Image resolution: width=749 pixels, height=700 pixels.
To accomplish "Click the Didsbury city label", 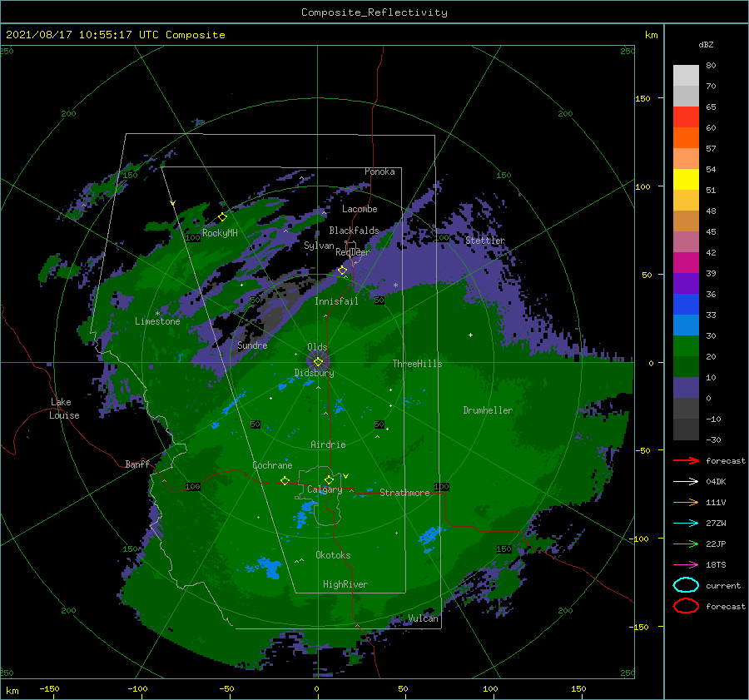I will pyautogui.click(x=315, y=373).
